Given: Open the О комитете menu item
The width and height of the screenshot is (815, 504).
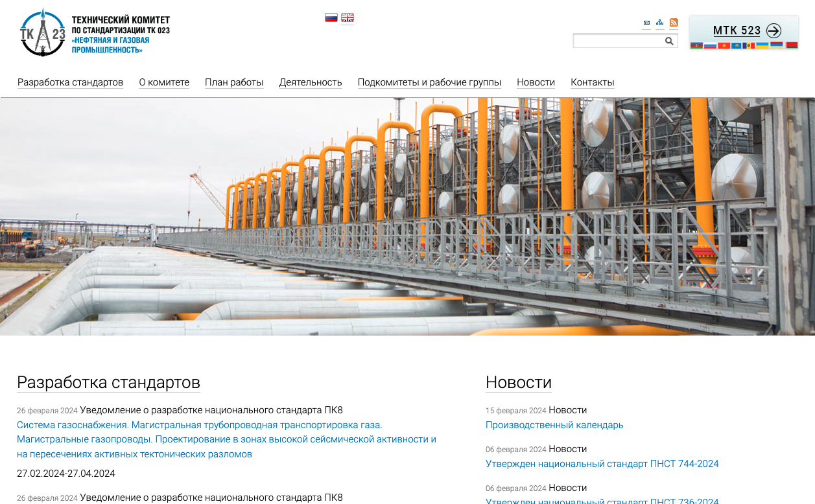Looking at the screenshot, I should (x=164, y=82).
